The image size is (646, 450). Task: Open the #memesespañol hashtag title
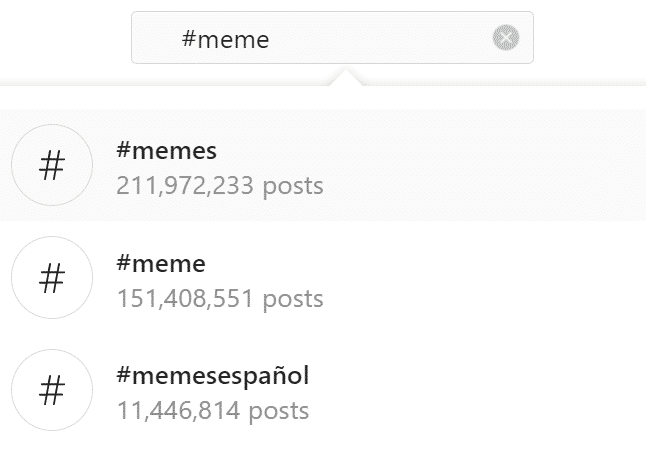[x=213, y=376]
